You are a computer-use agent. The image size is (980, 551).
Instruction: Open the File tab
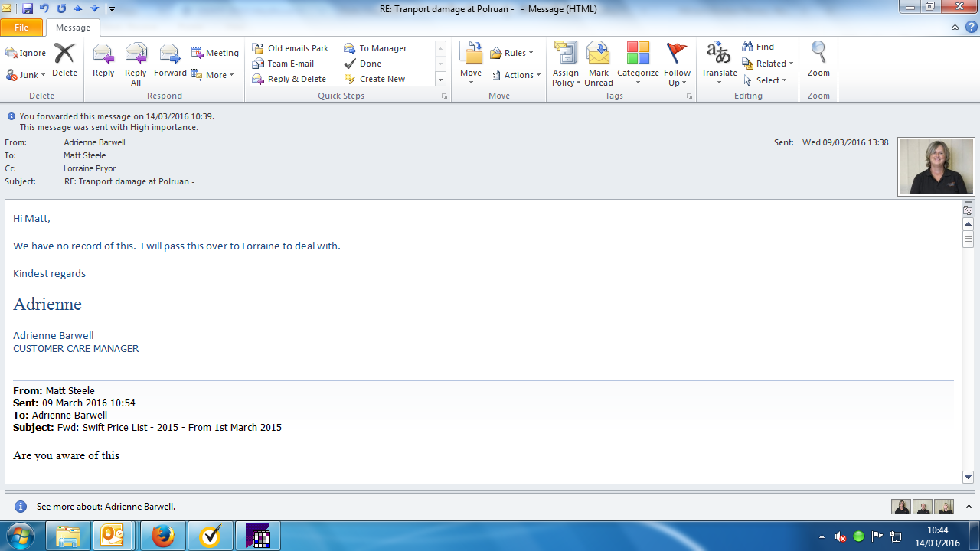21,28
